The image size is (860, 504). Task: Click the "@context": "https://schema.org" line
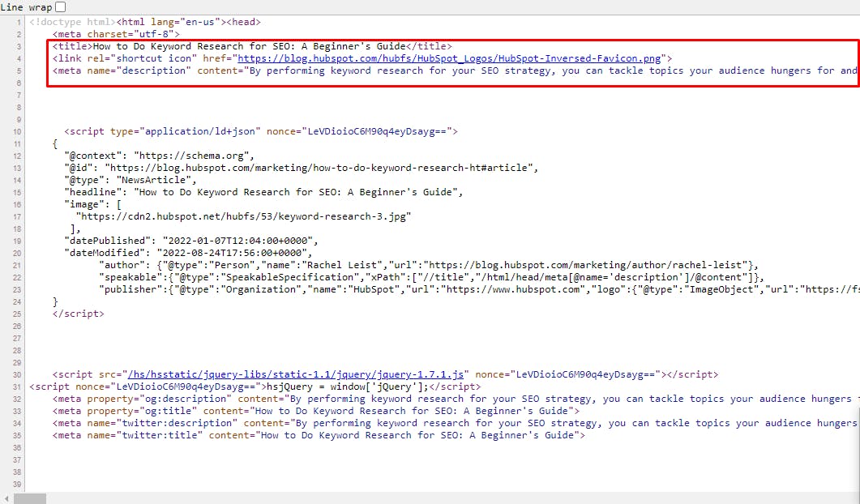[x=159, y=156]
